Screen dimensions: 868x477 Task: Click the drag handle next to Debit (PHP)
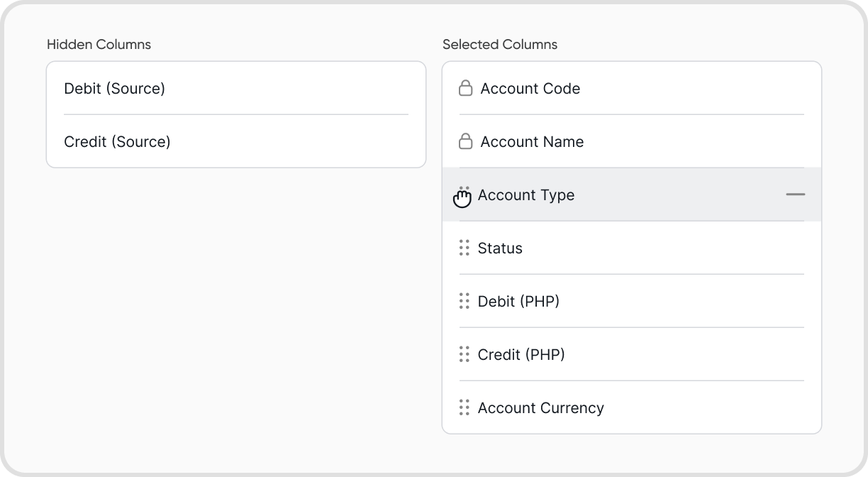[464, 302]
